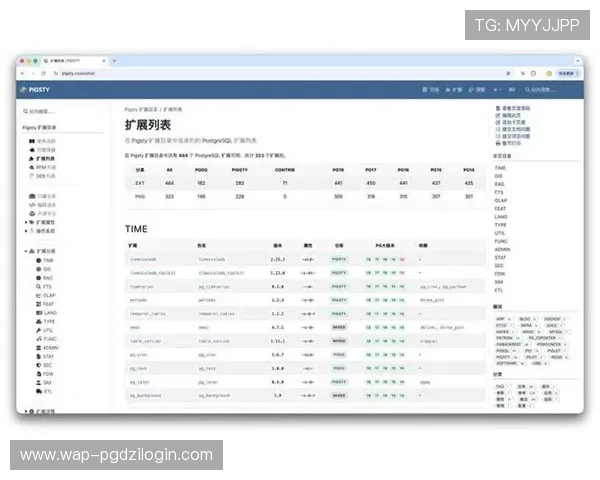
Task: Jump to OLAP in right table of contents
Action: [x=501, y=201]
